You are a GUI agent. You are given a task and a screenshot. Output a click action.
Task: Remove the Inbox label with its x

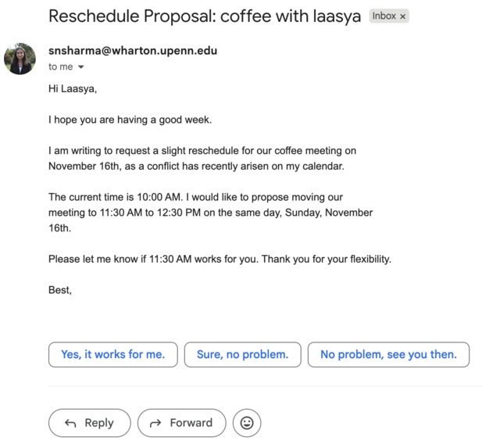click(x=402, y=16)
